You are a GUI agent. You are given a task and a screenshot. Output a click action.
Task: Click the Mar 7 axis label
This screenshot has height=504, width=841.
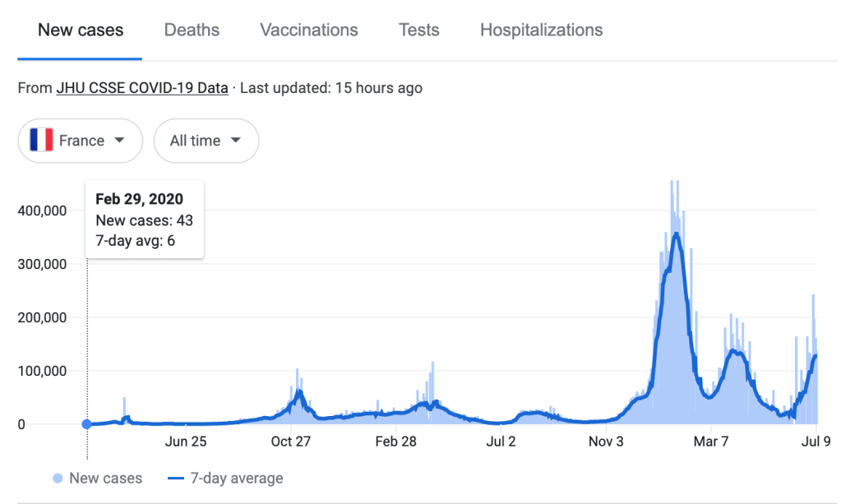pyautogui.click(x=711, y=442)
